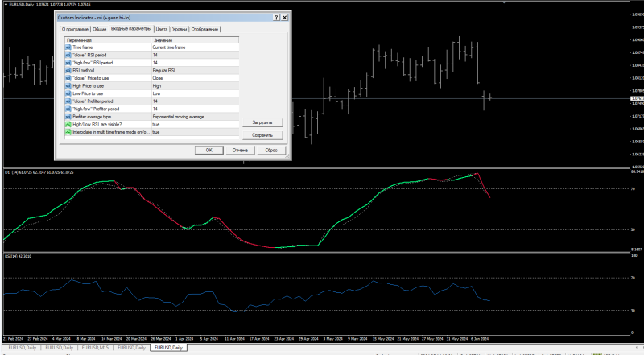This screenshot has height=355, width=644.
Task: Open the Exponential moving average value list
Action: click(x=193, y=117)
